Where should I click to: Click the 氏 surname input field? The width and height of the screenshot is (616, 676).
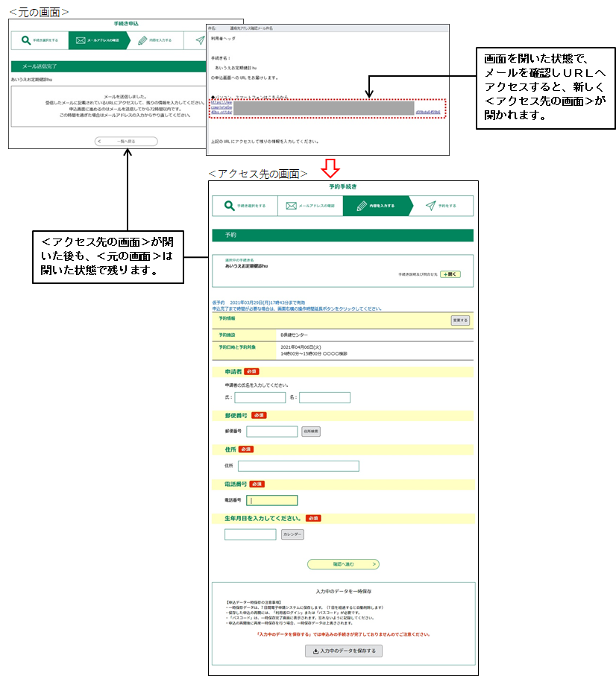click(x=260, y=397)
